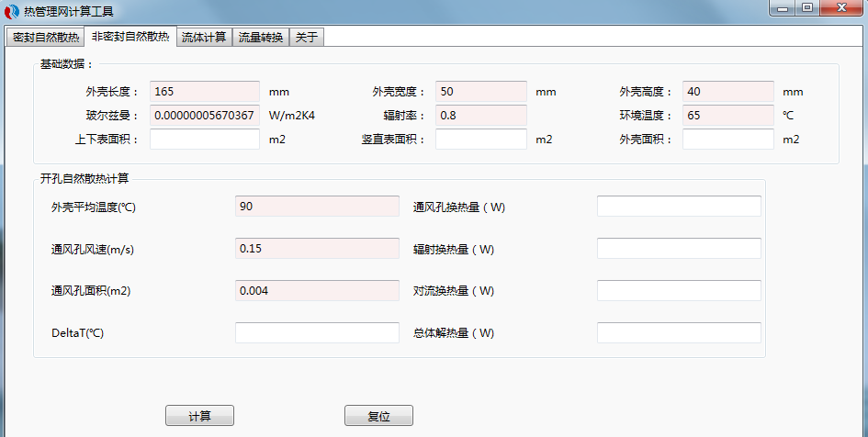Select the 非密封自然散热 tab

(130, 36)
